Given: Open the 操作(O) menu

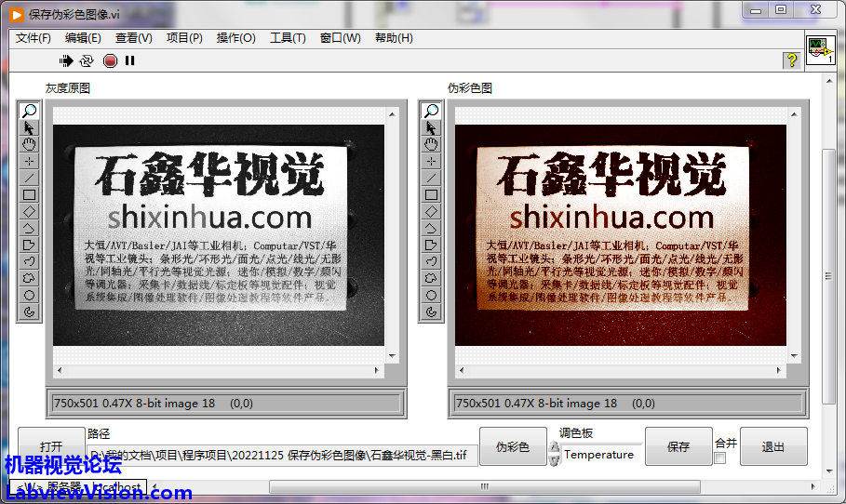Looking at the screenshot, I should [235, 38].
